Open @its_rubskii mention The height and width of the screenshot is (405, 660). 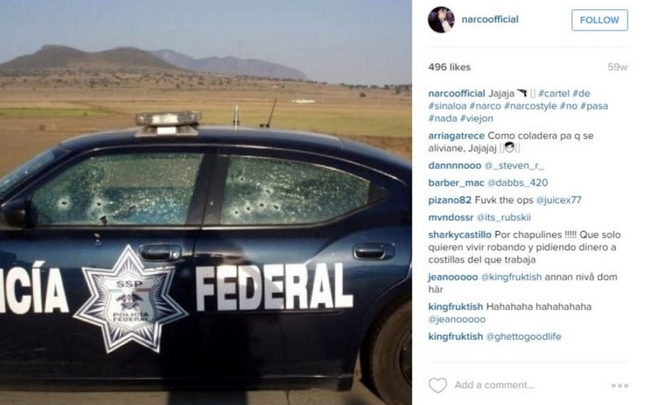503,217
